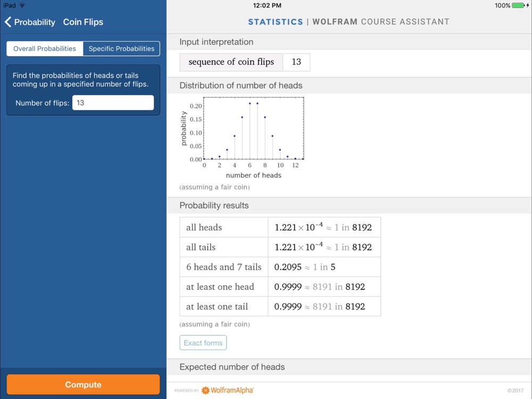Screen dimensions: 532x399
Task: Tap the input interpretation value 13
Action: click(296, 62)
